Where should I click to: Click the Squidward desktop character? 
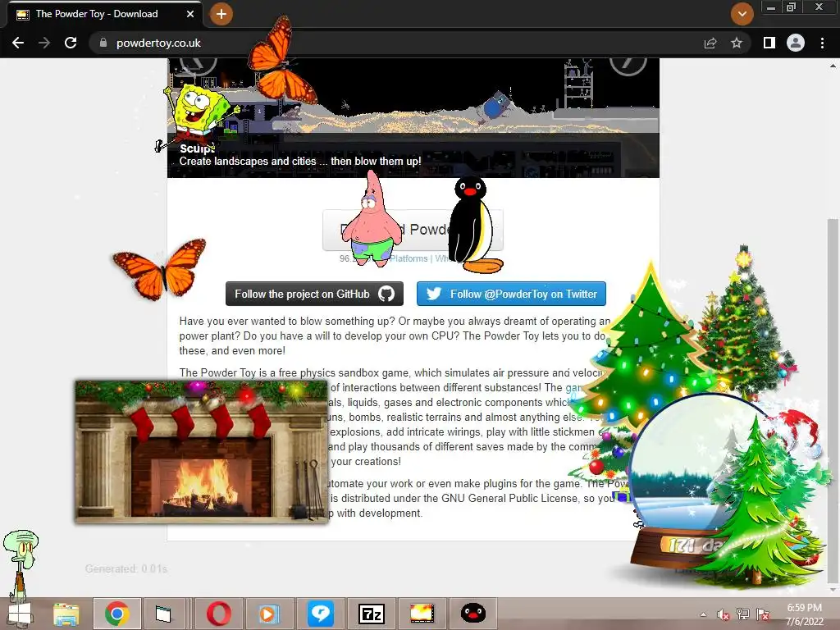point(21,561)
